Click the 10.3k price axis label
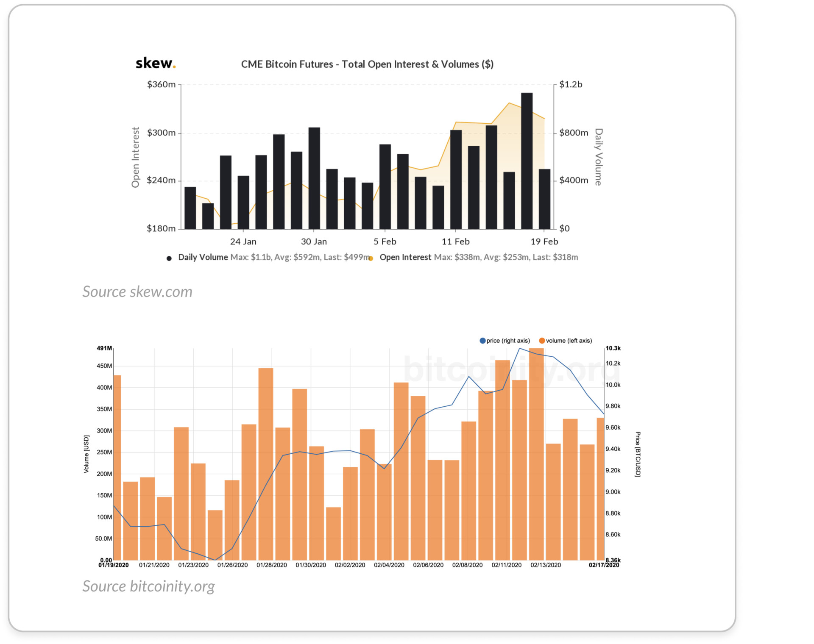 pyautogui.click(x=613, y=348)
